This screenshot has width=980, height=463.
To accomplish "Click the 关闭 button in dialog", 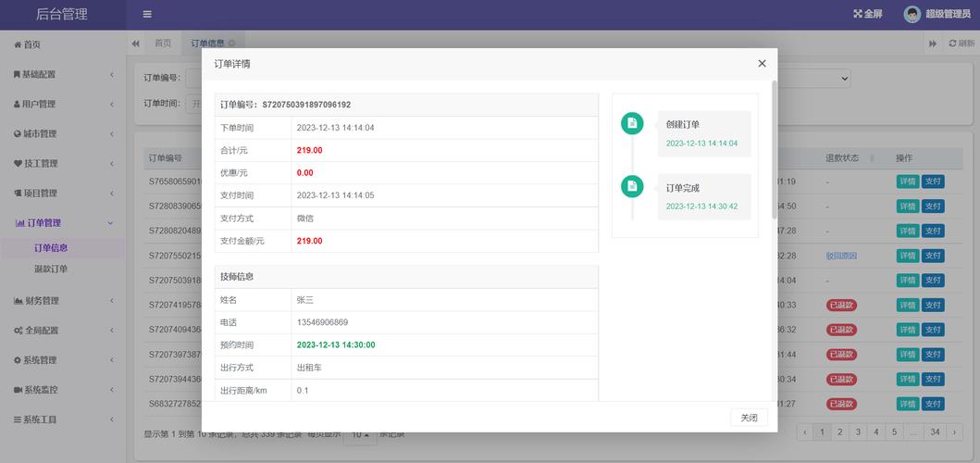I will [x=749, y=418].
